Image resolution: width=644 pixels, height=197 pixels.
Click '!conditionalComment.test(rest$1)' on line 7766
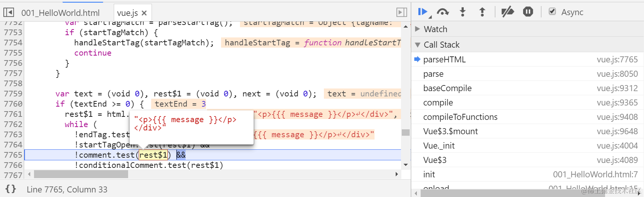click(x=149, y=165)
